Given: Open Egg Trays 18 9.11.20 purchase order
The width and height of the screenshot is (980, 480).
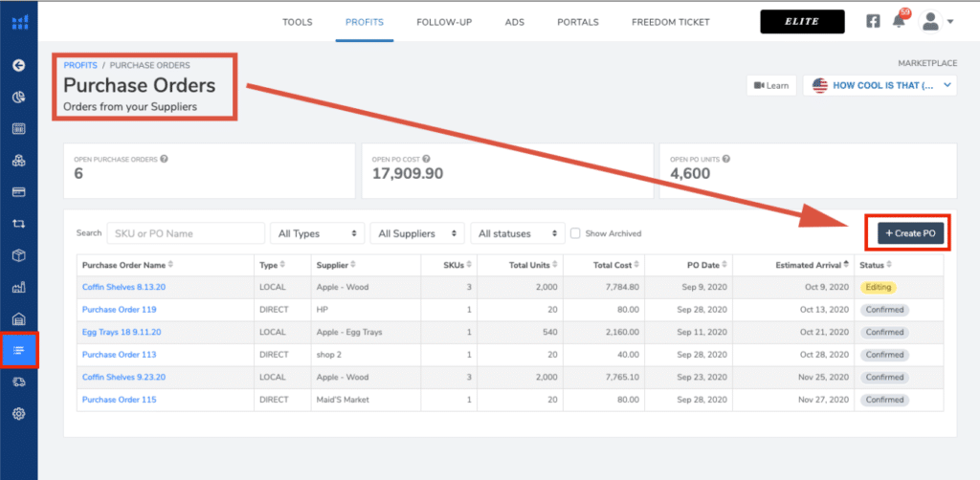Looking at the screenshot, I should [x=122, y=332].
